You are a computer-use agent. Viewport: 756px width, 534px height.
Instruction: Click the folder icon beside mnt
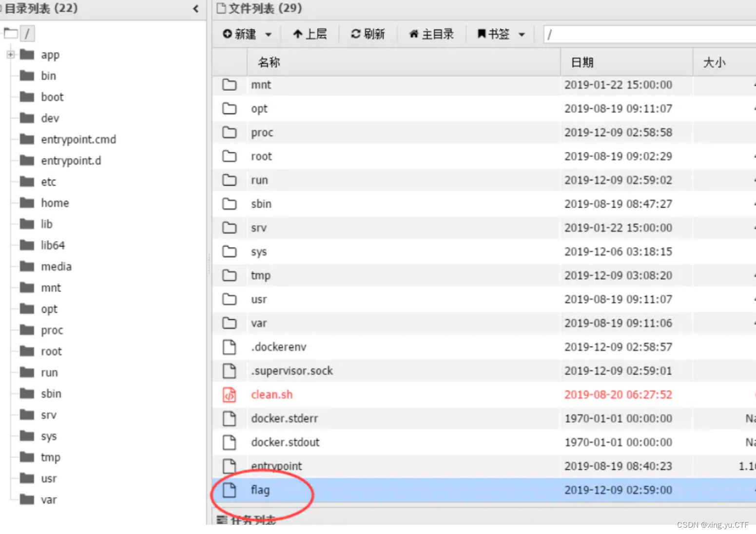pos(230,84)
